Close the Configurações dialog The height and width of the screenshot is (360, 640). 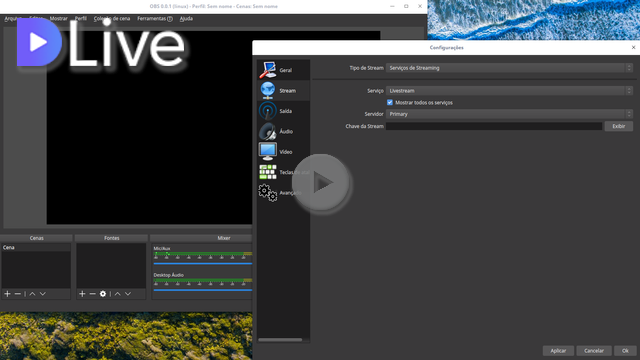click(633, 48)
